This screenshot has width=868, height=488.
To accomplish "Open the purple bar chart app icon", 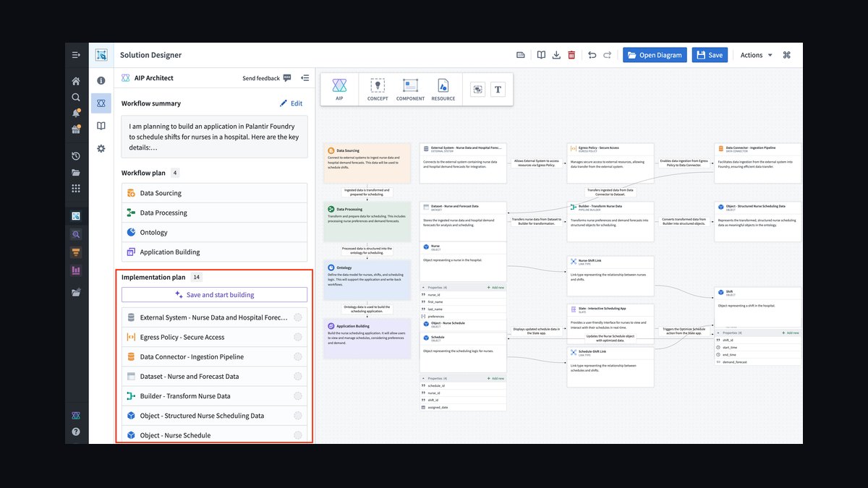I will click(x=76, y=270).
